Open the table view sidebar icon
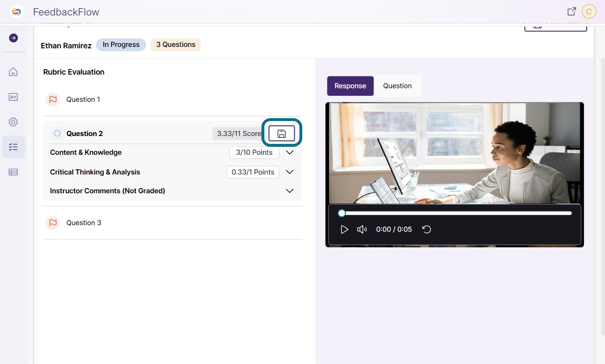 click(x=13, y=172)
